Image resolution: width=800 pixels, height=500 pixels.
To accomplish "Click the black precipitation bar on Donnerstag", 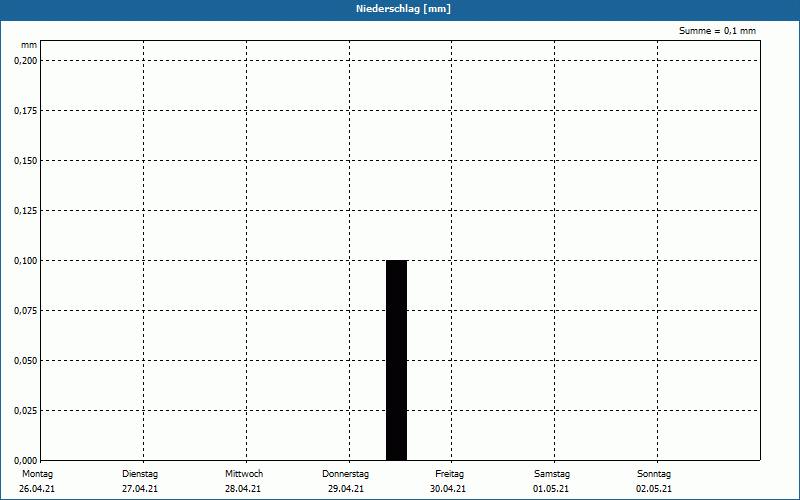I will [396, 360].
